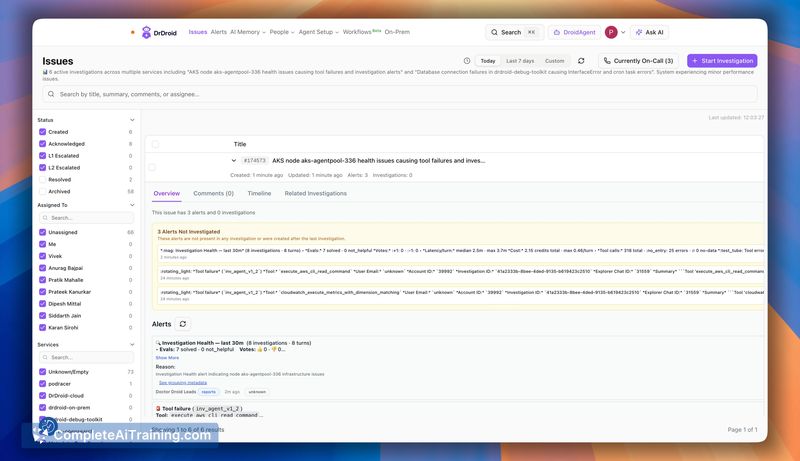
Task: Toggle Pratik Mahalle checkbox
Action: coord(42,280)
